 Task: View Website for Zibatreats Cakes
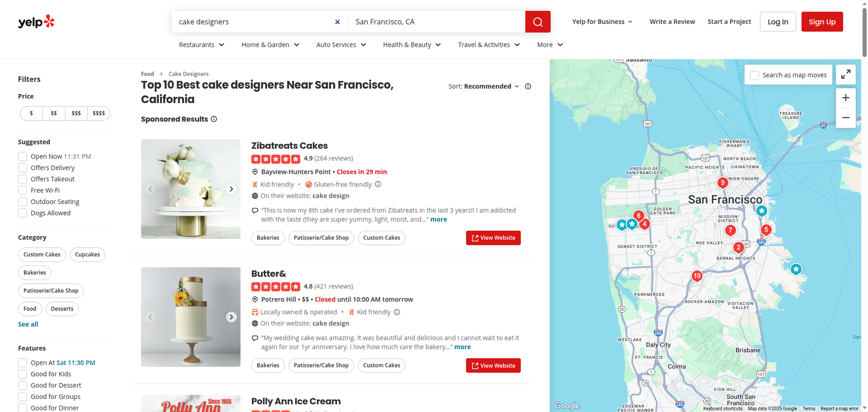coord(493,238)
